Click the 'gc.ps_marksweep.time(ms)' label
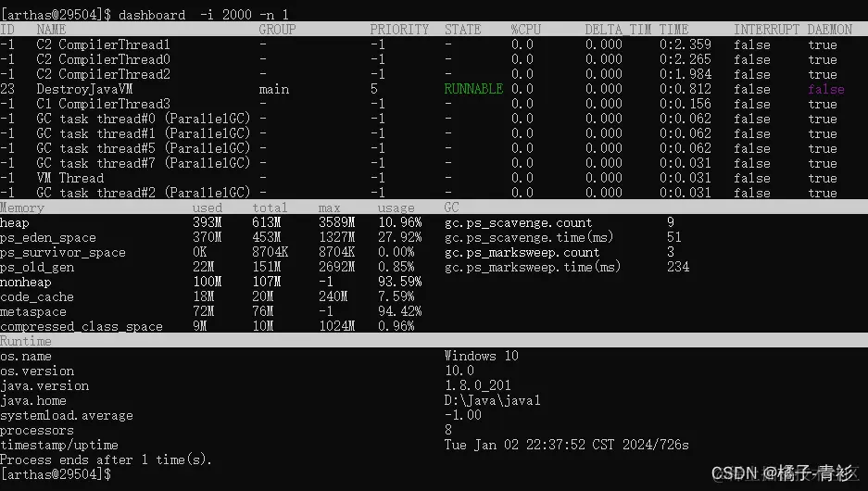Viewport: 868px width, 491px height. (x=533, y=267)
